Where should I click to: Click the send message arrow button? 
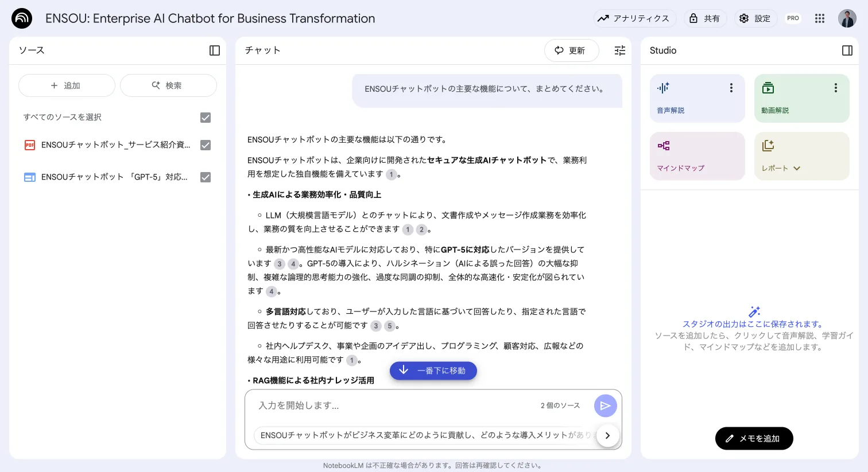pyautogui.click(x=605, y=405)
